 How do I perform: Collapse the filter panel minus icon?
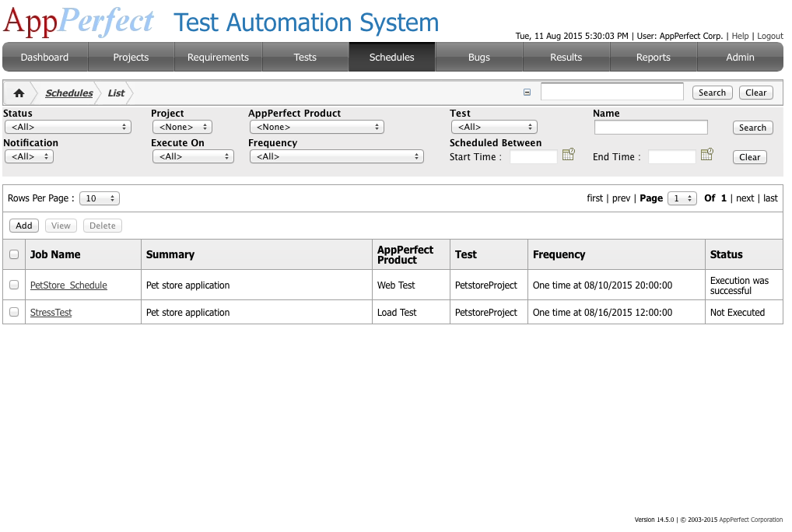click(x=527, y=93)
